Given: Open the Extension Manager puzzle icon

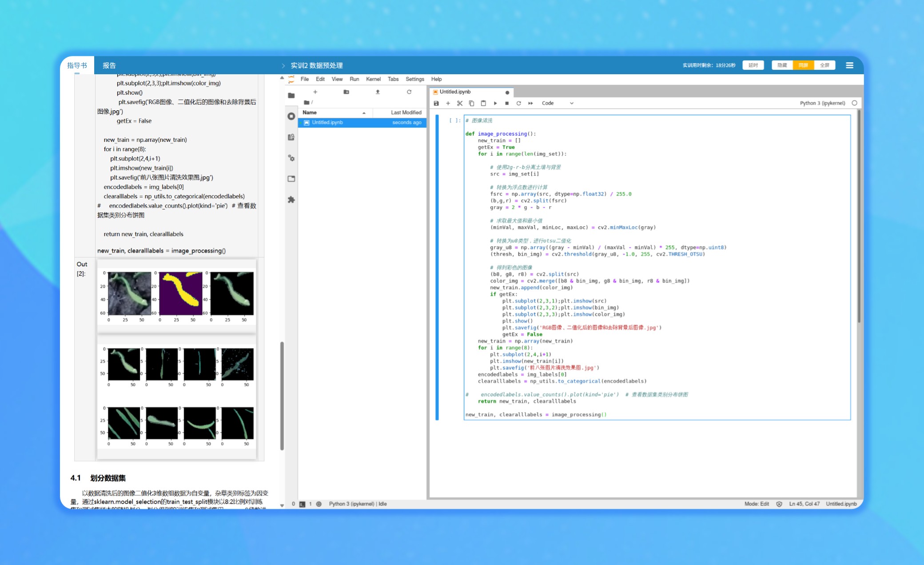Looking at the screenshot, I should (291, 200).
